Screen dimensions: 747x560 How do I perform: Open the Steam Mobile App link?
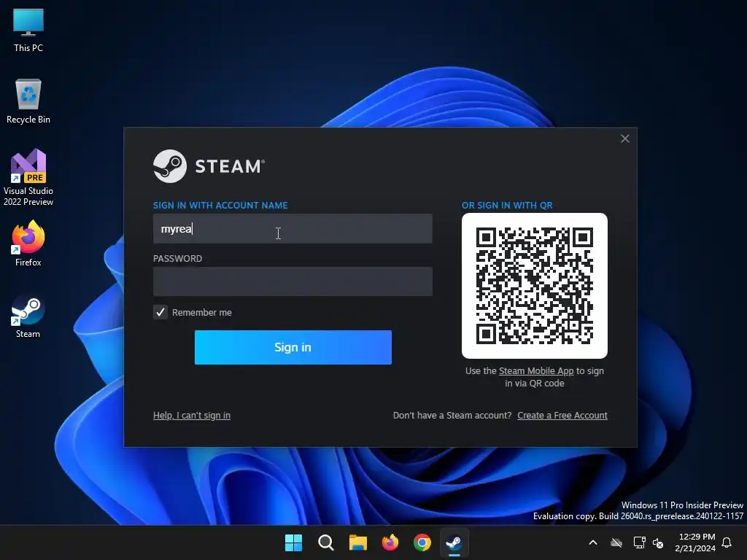tap(536, 371)
